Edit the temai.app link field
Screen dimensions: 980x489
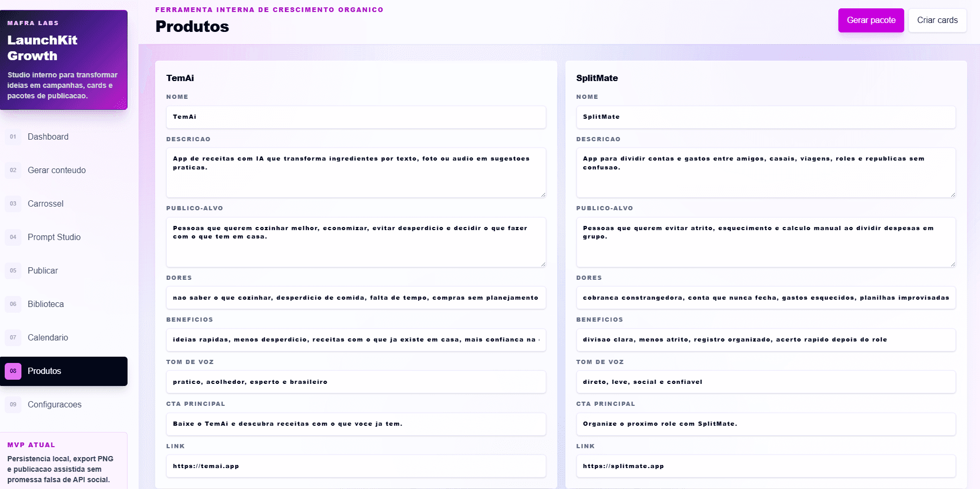coord(356,467)
